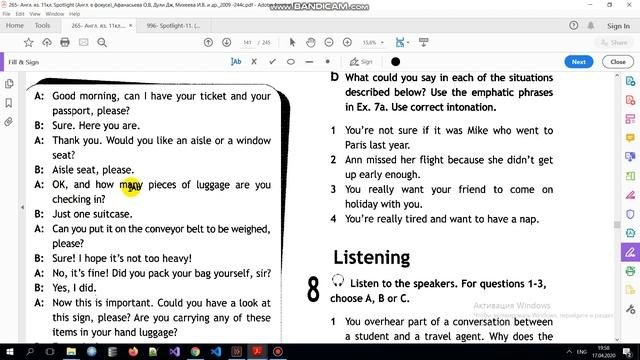Open the Edit menu
The image size is (640, 360).
pos(20,14)
